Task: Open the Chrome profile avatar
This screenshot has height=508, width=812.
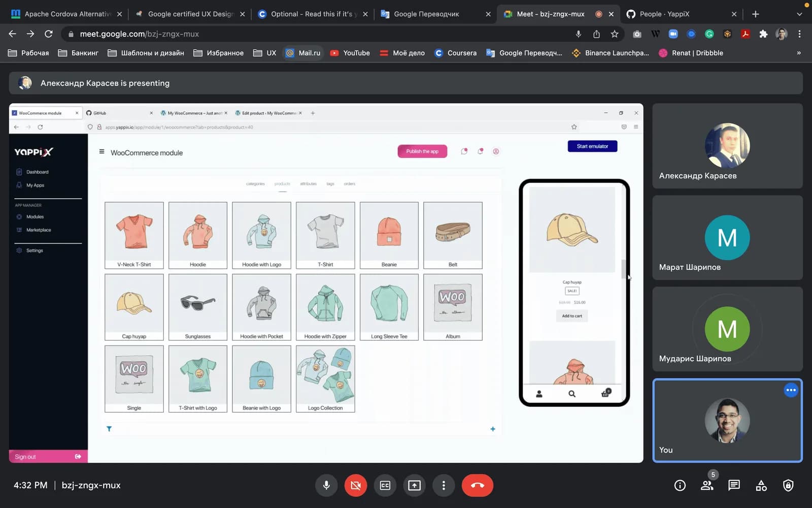Action: [782, 34]
